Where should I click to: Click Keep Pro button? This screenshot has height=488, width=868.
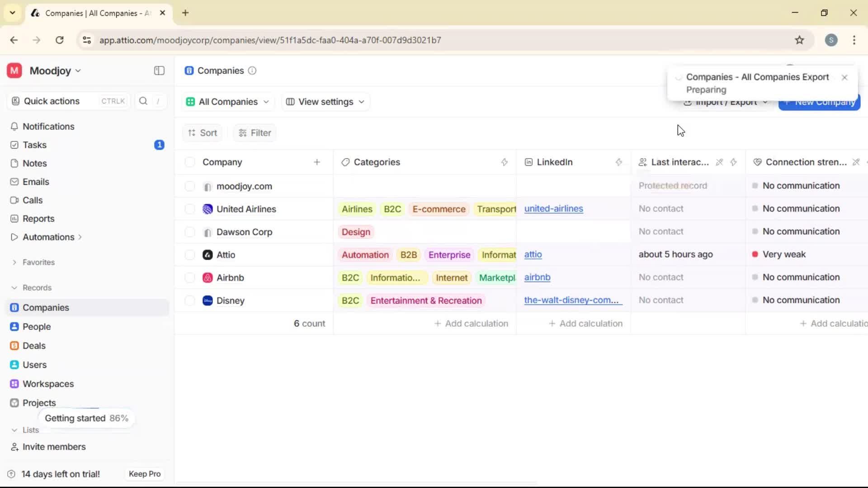(x=145, y=474)
